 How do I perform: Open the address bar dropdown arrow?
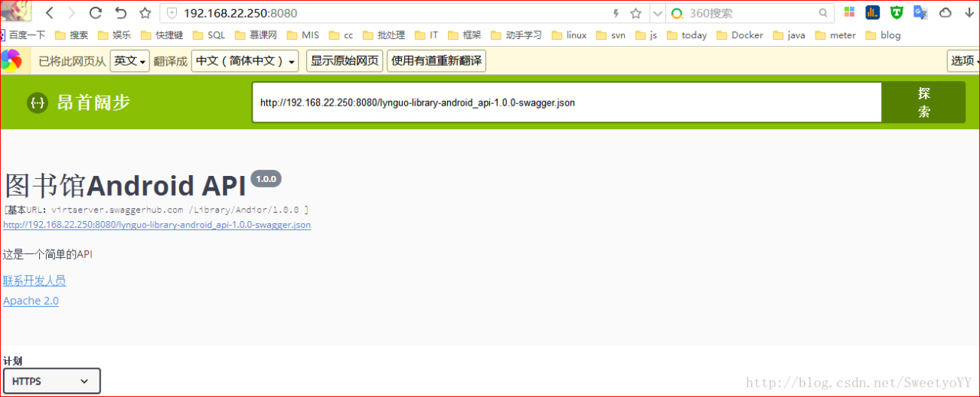[x=657, y=13]
